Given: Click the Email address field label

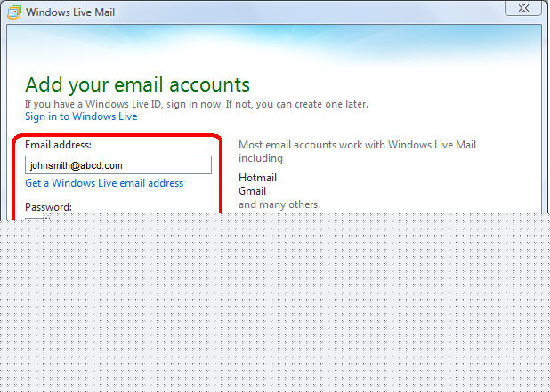Looking at the screenshot, I should click(x=59, y=145).
